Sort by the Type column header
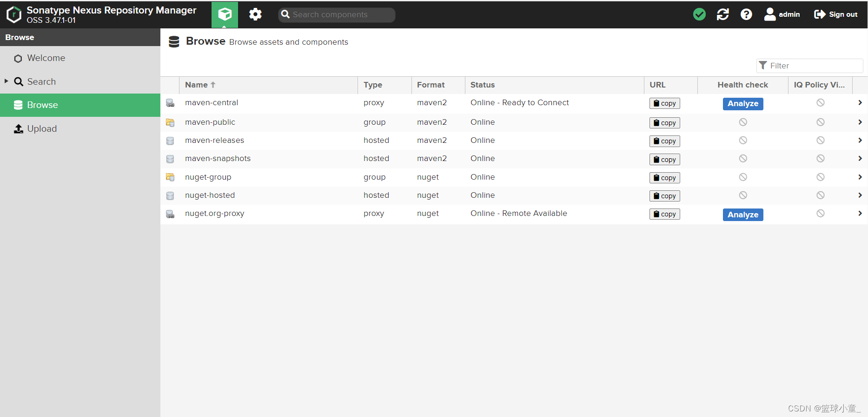 [x=384, y=85]
